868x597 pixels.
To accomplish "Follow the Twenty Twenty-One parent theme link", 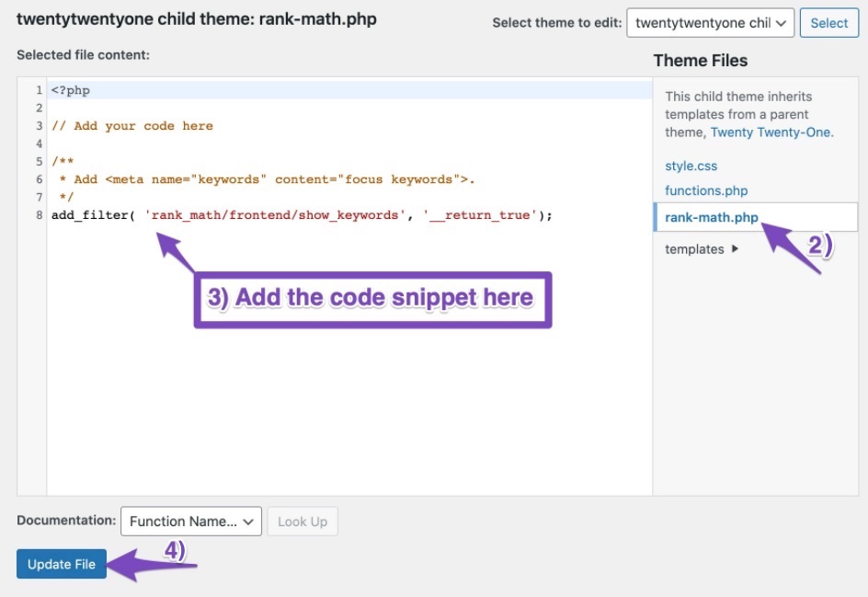I will (x=771, y=132).
